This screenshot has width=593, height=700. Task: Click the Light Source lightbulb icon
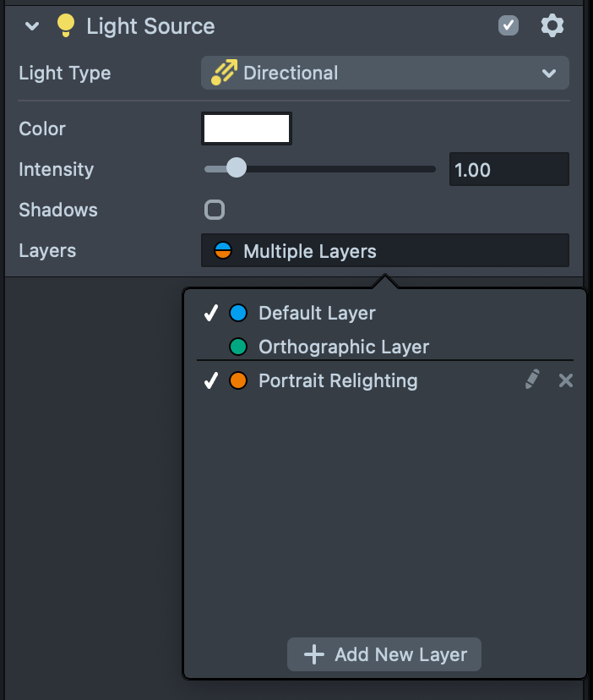[66, 26]
